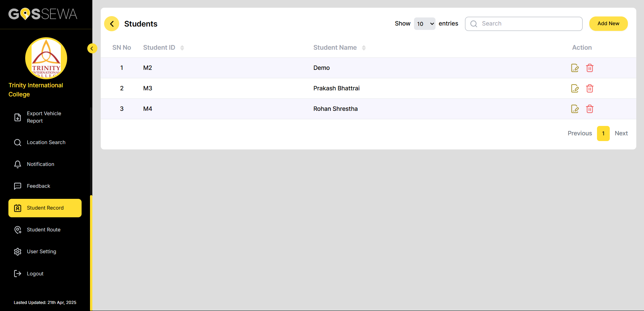Focus the Search input field
644x311 pixels.
pos(524,24)
